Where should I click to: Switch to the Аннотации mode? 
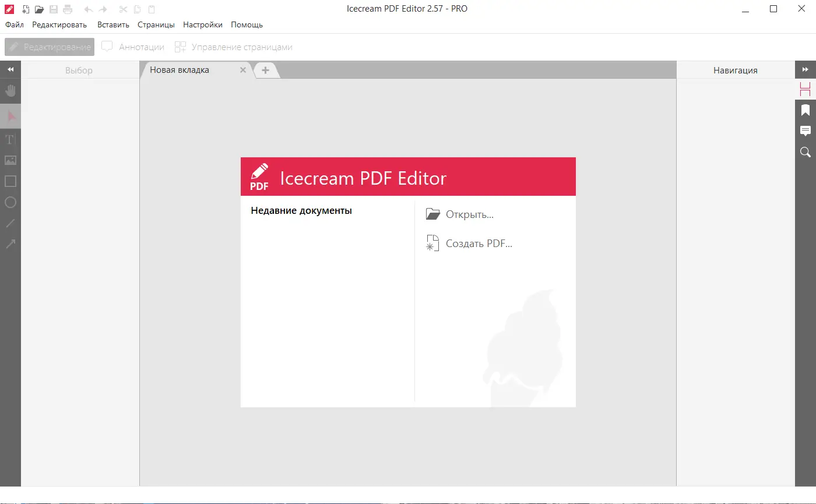tap(133, 47)
